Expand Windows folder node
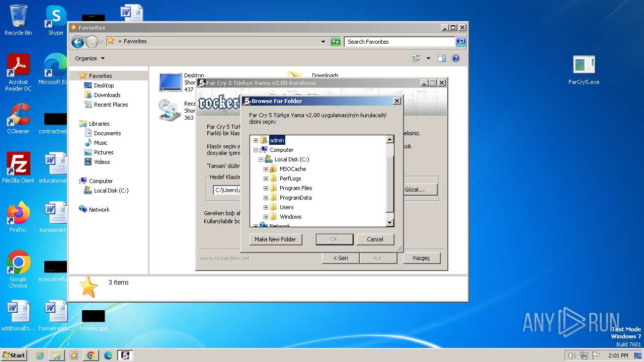Viewport: 644px width, 362px height. (266, 217)
